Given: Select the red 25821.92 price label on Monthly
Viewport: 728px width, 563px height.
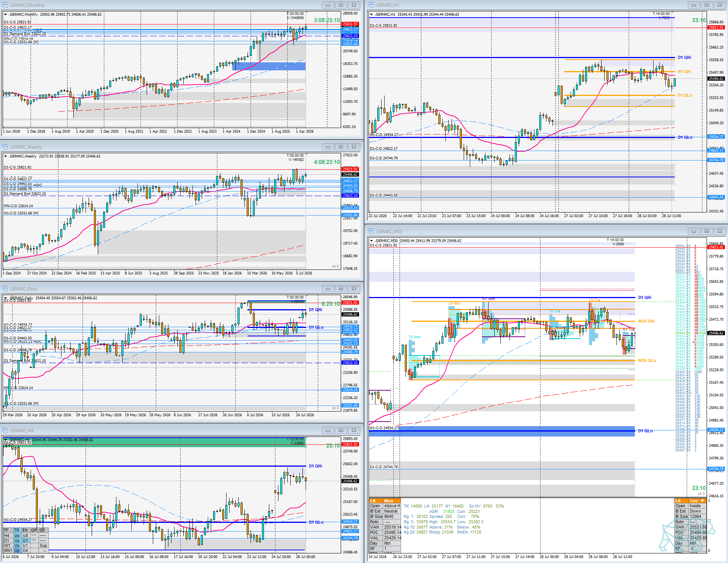Looking at the screenshot, I should tap(350, 24).
